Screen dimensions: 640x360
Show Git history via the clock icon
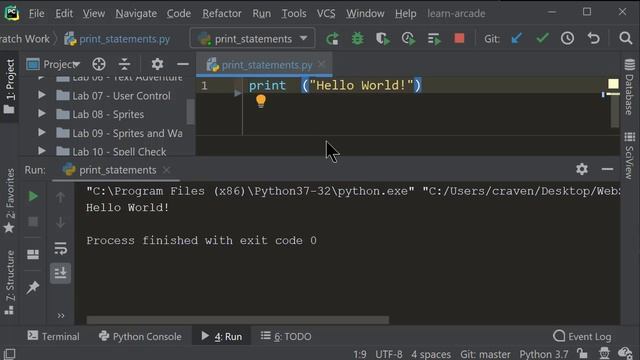567,38
